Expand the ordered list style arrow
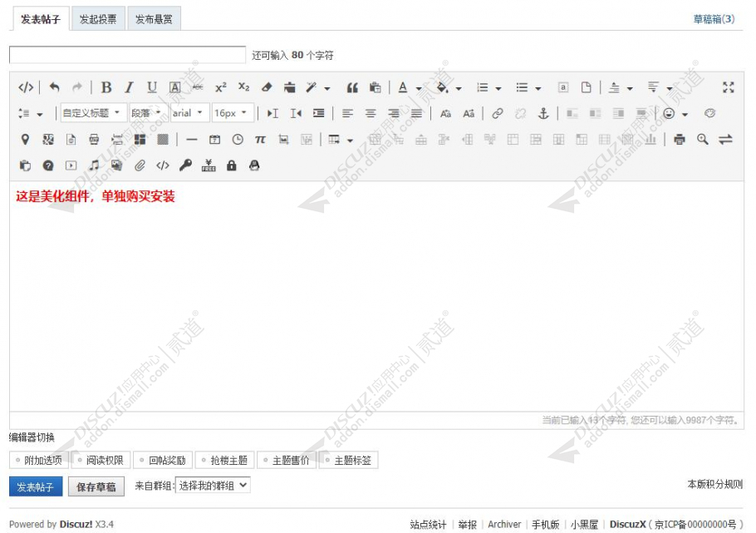 (x=498, y=88)
